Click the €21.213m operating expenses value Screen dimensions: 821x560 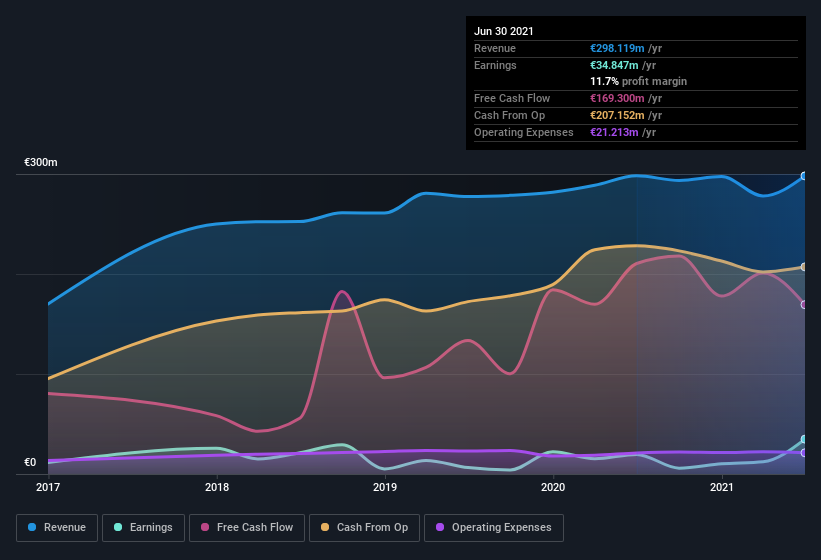[614, 132]
